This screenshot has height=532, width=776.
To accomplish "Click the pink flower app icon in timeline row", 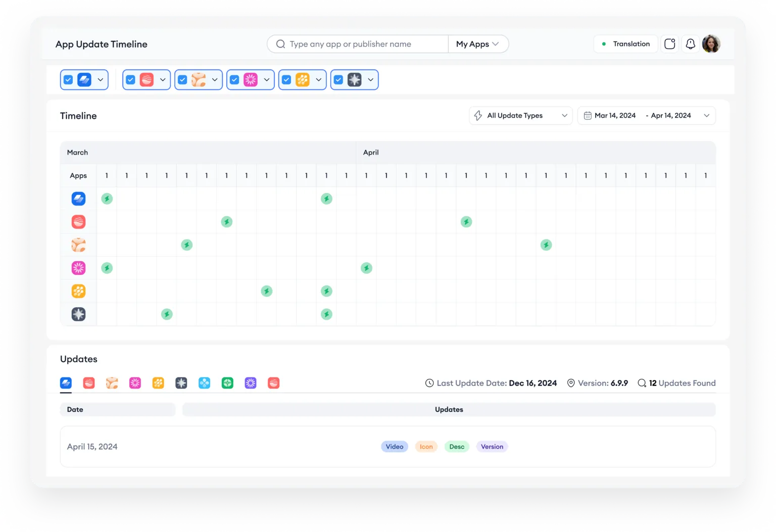I will pyautogui.click(x=78, y=268).
